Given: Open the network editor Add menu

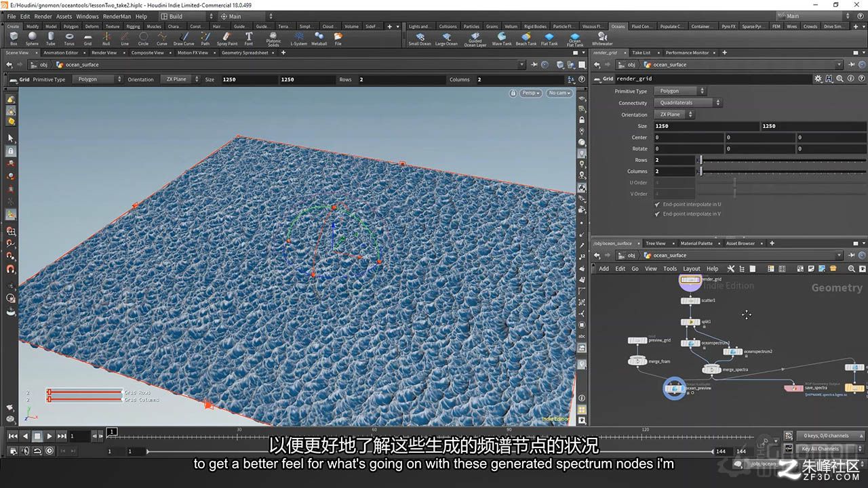Looking at the screenshot, I should [604, 268].
